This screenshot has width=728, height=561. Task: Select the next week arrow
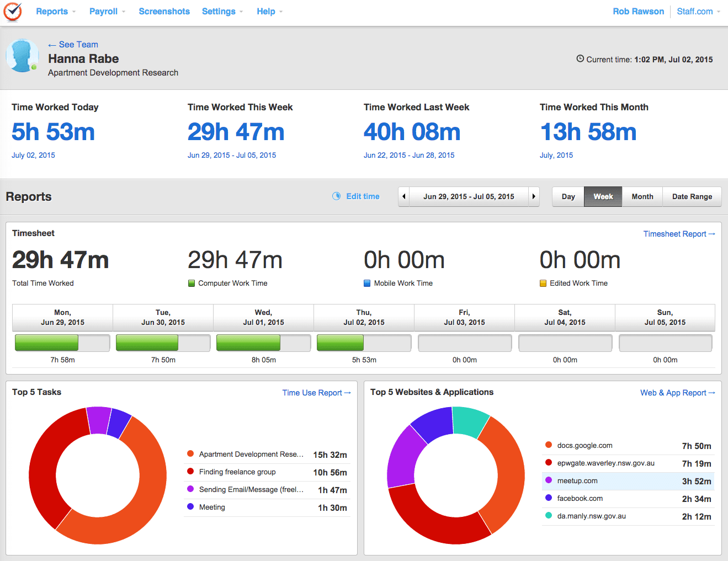pyautogui.click(x=533, y=196)
